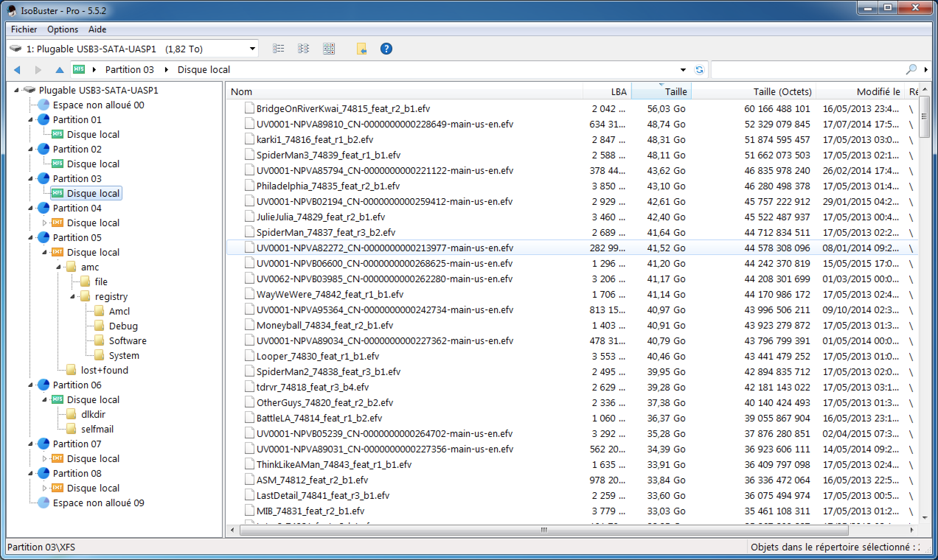Navigate up with the up-arrow icon

(59, 70)
